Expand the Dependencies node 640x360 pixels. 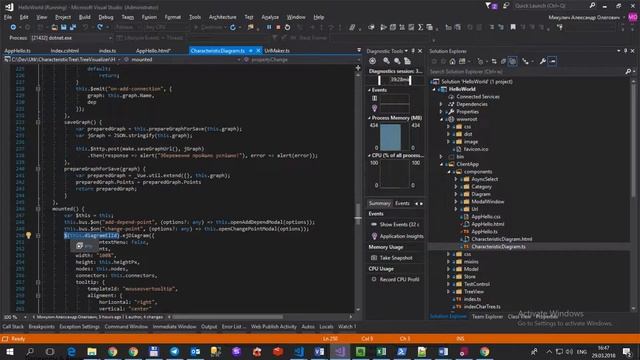[441, 104]
